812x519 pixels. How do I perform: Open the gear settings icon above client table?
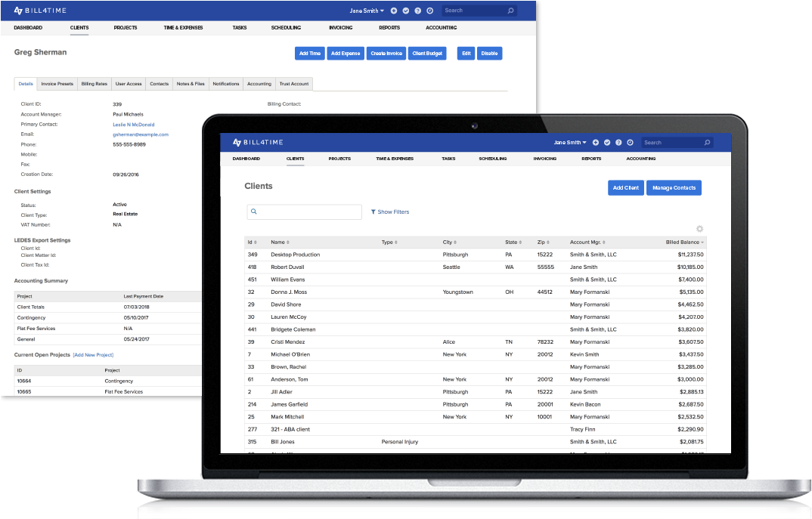(699, 228)
